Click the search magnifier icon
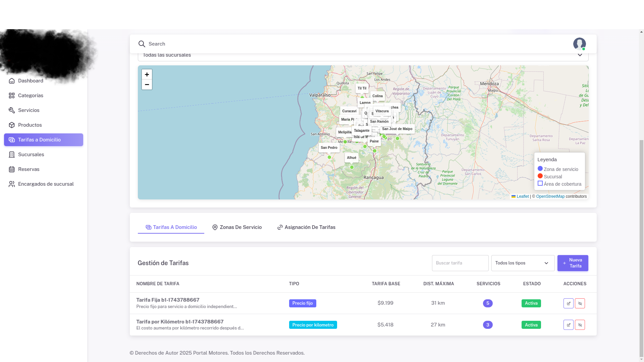644x362 pixels. pyautogui.click(x=142, y=44)
